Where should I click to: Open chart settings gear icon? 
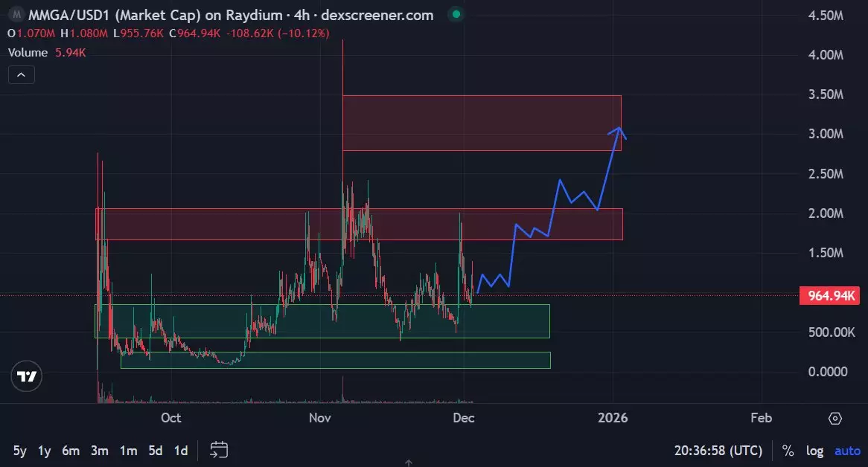tap(835, 418)
